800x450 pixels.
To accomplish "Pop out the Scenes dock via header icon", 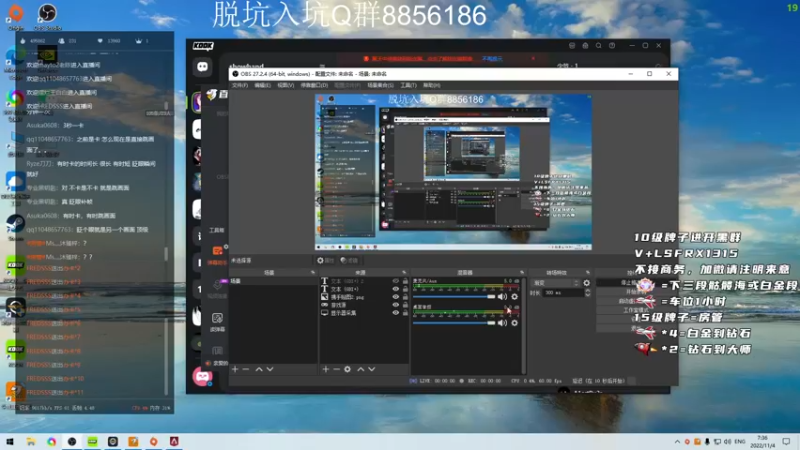I will click(x=313, y=272).
